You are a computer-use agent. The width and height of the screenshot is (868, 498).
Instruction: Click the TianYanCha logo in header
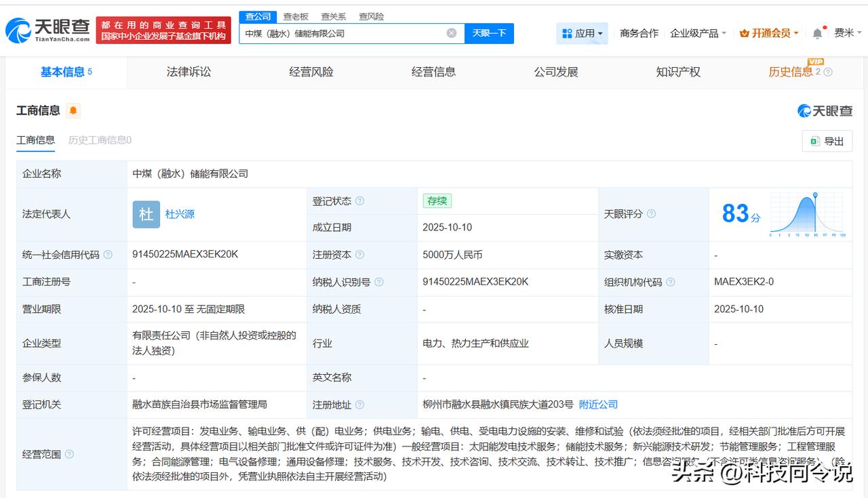pos(47,30)
